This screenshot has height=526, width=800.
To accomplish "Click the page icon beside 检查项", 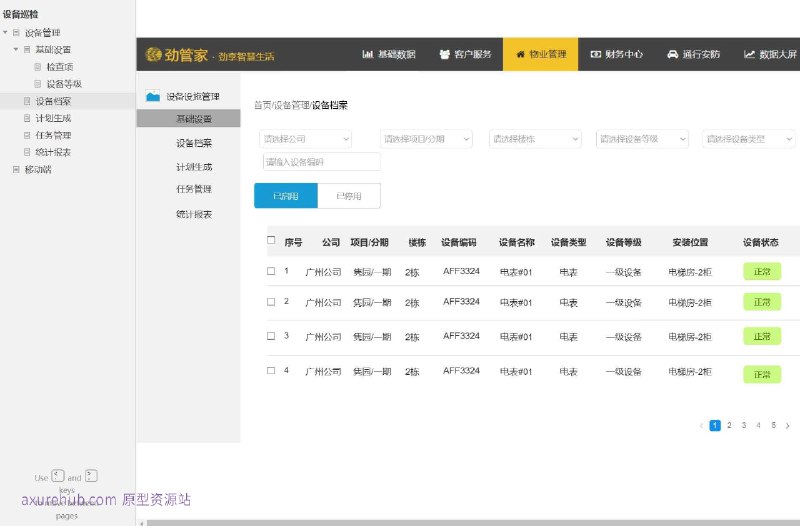I will click(38, 67).
